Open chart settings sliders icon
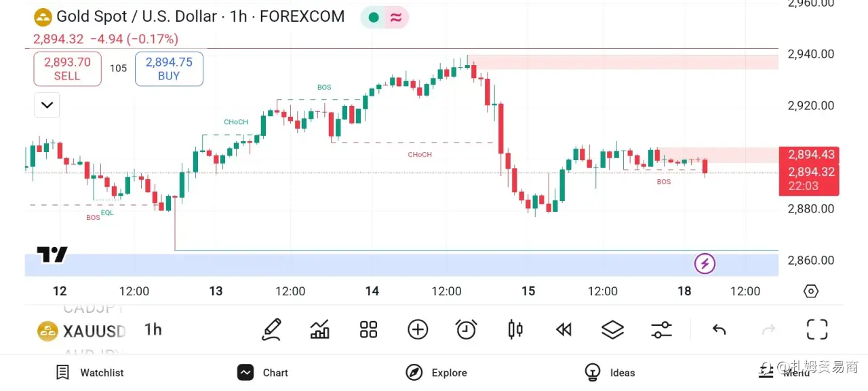This screenshot has width=868, height=391. point(661,330)
